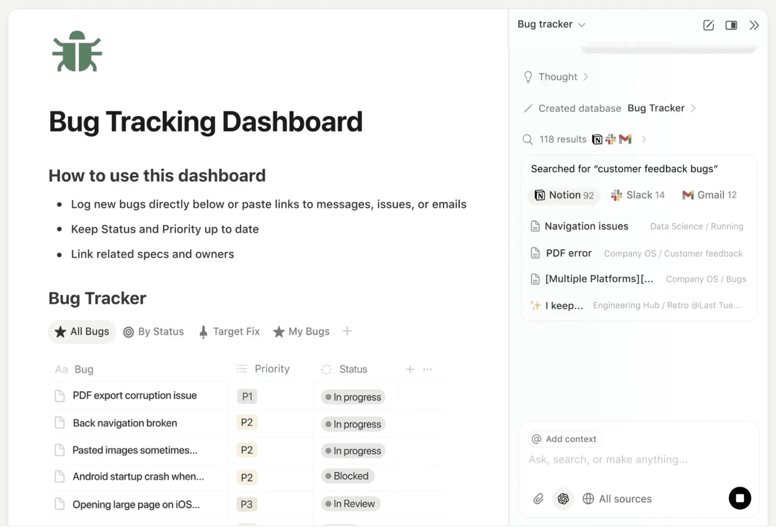Click the 'Ask, search, or make anything' input field

(x=607, y=459)
